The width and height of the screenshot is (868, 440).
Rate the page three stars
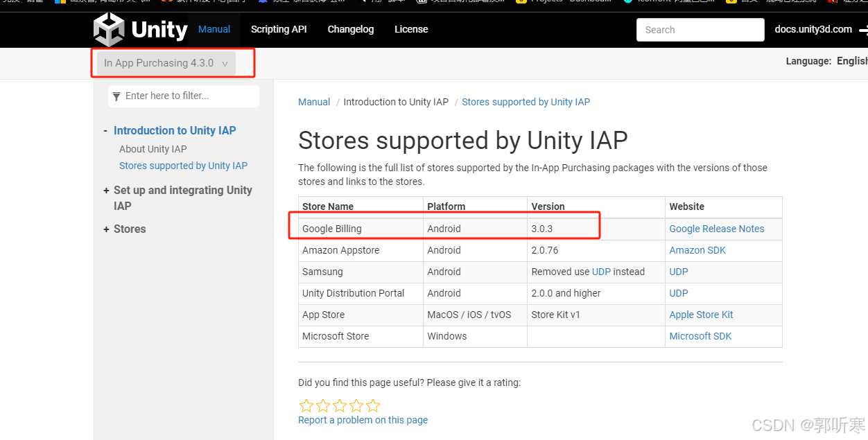(x=340, y=405)
